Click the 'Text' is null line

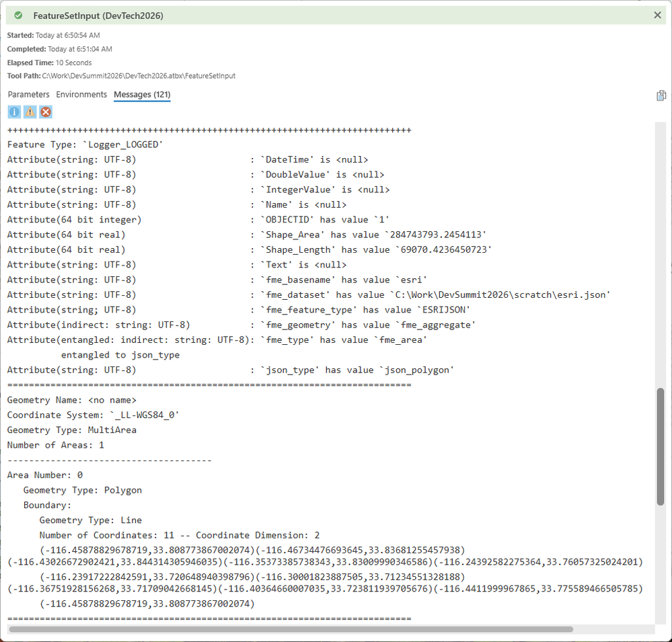177,265
